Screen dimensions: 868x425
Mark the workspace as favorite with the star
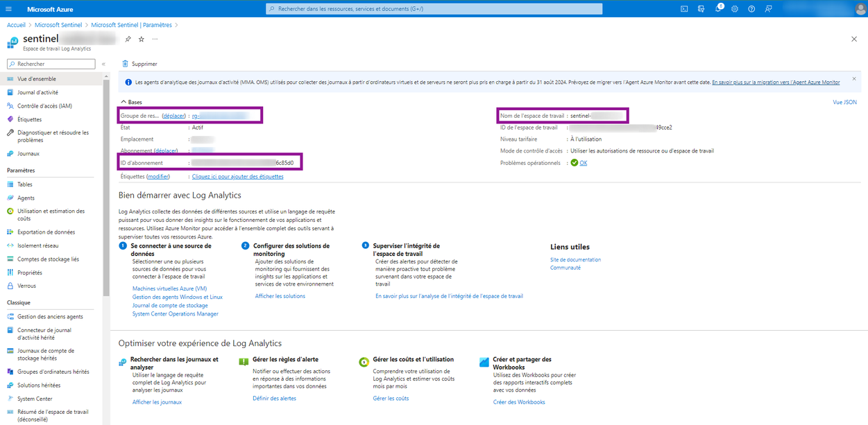click(142, 39)
